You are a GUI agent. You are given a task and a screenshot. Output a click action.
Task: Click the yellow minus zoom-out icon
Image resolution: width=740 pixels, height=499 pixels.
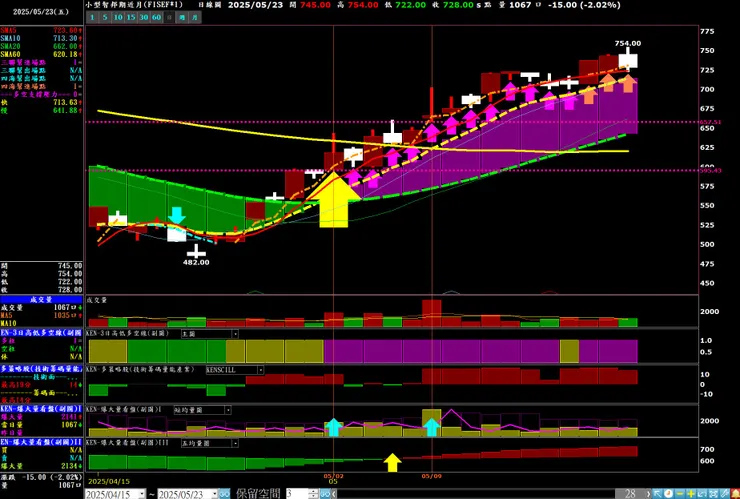tap(680, 494)
